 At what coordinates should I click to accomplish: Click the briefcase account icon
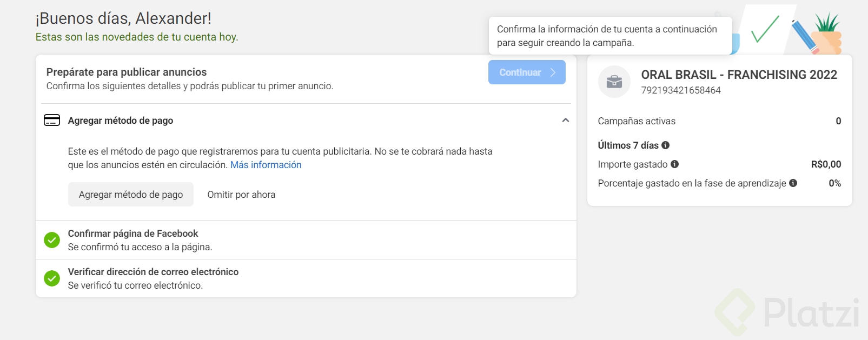point(614,82)
